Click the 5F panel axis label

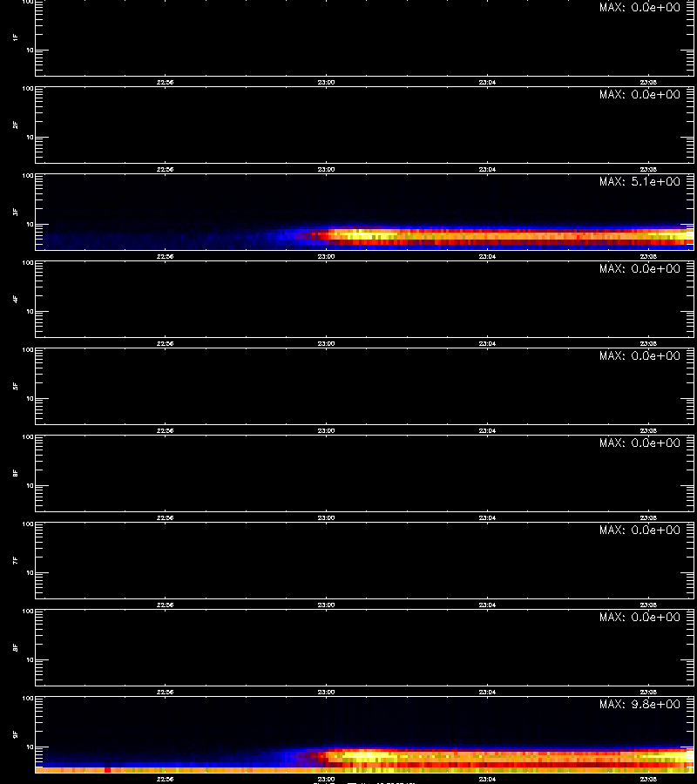16,386
